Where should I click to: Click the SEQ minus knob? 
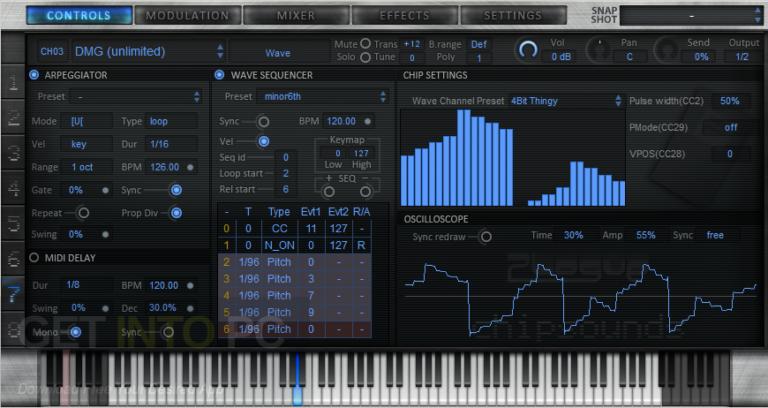[365, 191]
